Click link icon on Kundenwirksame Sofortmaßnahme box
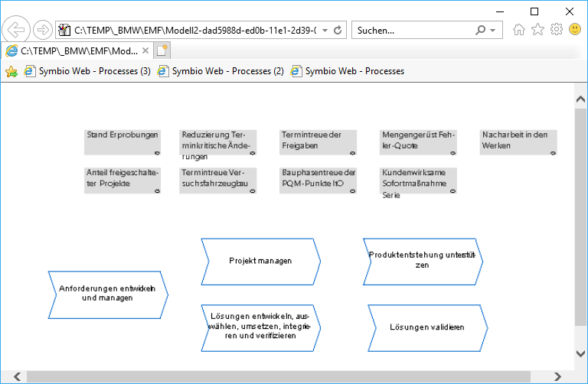Viewport: 588px width, 384px height. point(452,191)
